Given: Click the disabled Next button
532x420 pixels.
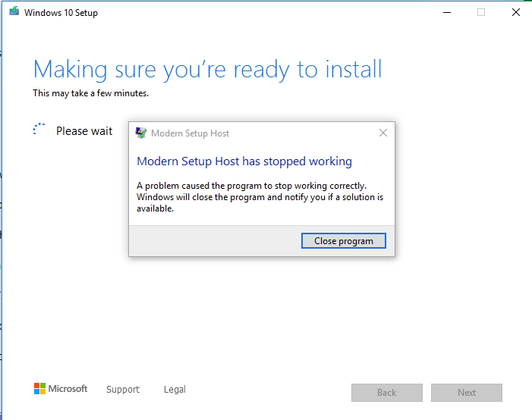Looking at the screenshot, I should pos(467,393).
